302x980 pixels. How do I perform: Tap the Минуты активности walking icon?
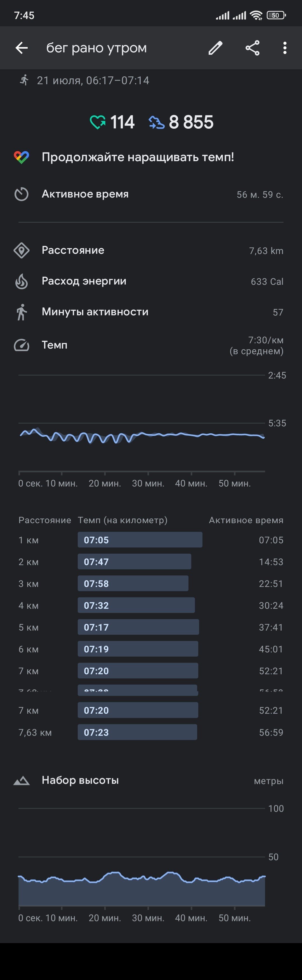pos(21,312)
